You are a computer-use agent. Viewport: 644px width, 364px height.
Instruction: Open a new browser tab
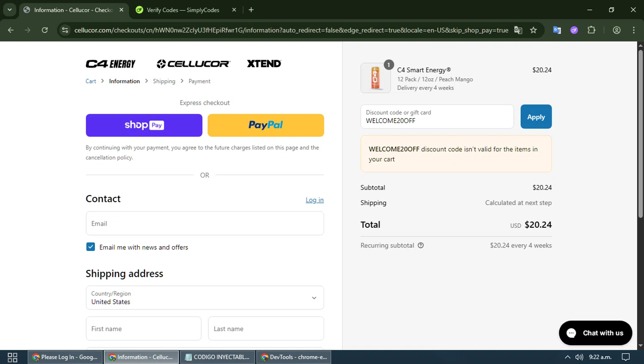pyautogui.click(x=251, y=10)
